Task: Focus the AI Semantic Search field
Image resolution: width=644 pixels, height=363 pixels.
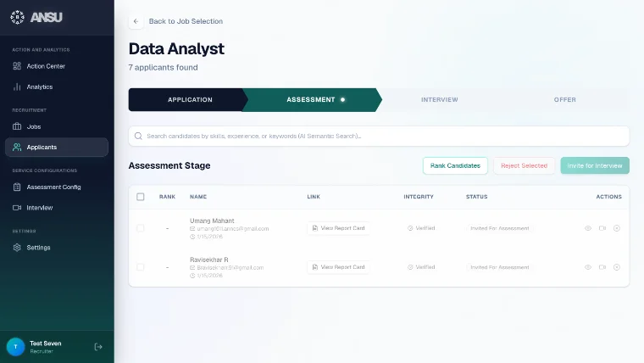Action: pyautogui.click(x=379, y=136)
